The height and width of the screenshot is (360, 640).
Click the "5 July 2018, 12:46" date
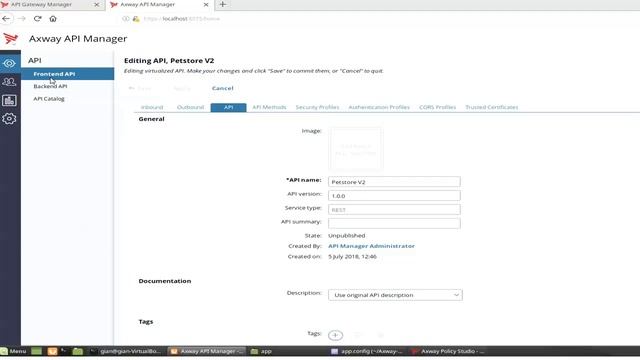(352, 257)
